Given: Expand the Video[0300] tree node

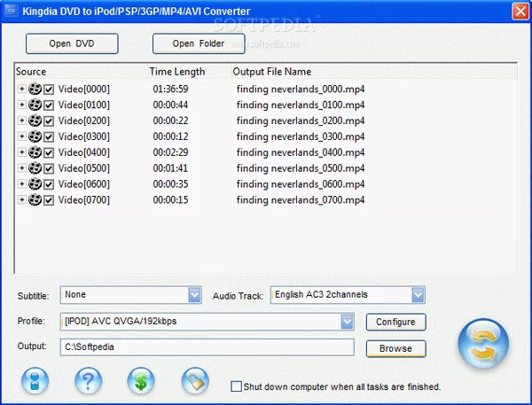Looking at the screenshot, I should 21,136.
